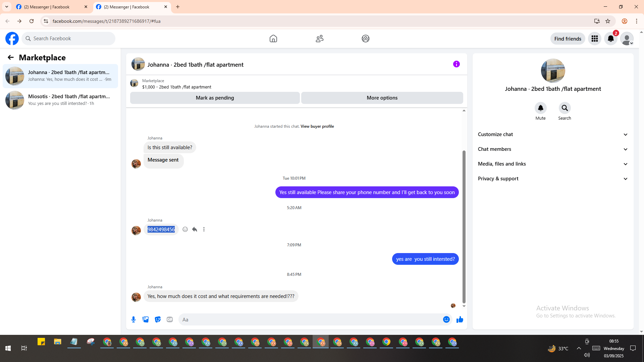Open the emoji picker

tap(446, 319)
